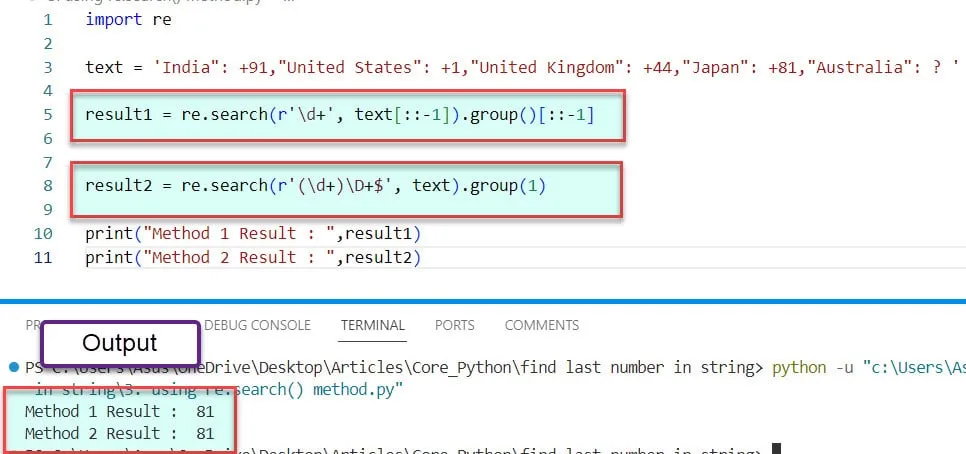Place cursor on the 'import re' statement

128,20
